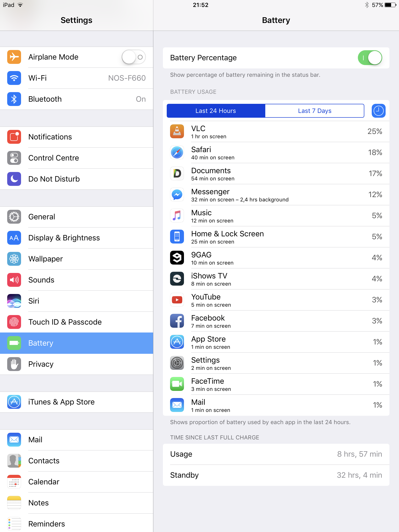Open Bluetooth settings
Image resolution: width=399 pixels, height=532 pixels.
[77, 99]
